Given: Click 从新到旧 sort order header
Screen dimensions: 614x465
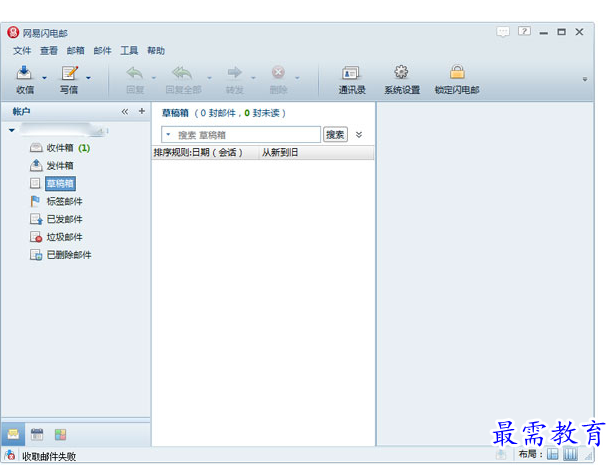Looking at the screenshot, I should [316, 152].
